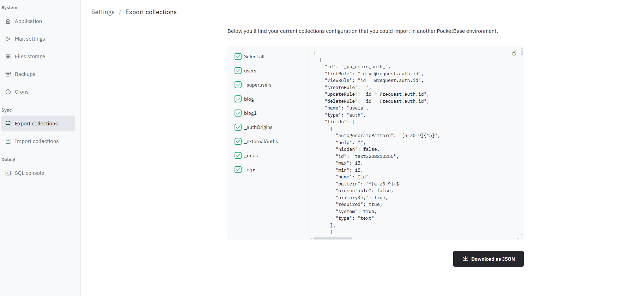This screenshot has height=296, width=644.
Task: Select Export collections in sidebar
Action: [x=38, y=124]
